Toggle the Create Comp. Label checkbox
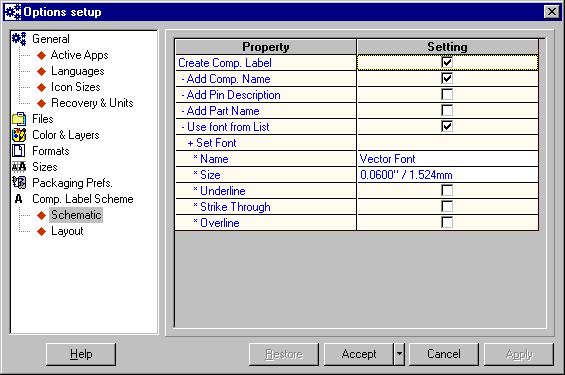565x375 pixels. 447,62
